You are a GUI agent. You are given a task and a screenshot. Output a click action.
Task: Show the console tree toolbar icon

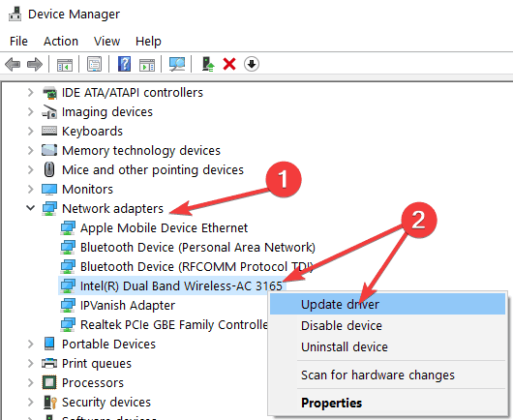point(65,65)
